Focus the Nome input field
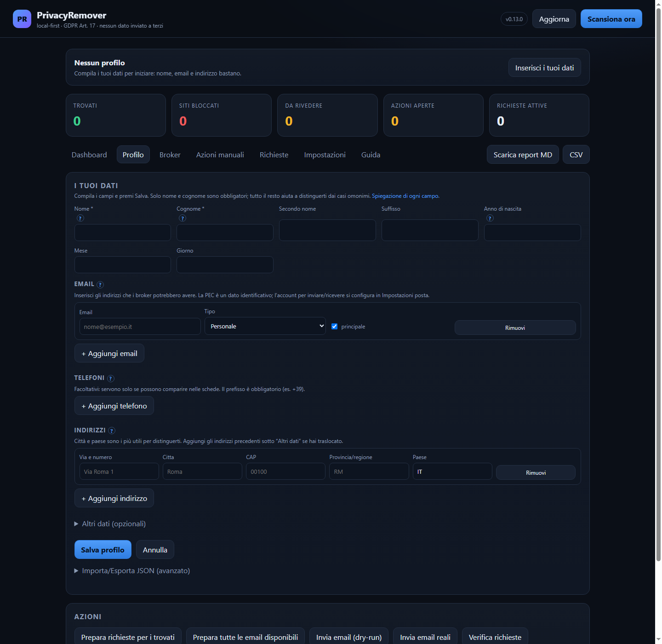The height and width of the screenshot is (644, 662). [x=123, y=233]
